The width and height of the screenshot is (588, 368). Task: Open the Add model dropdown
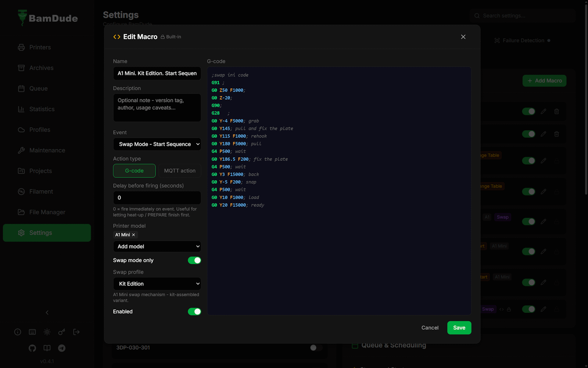[x=157, y=247]
